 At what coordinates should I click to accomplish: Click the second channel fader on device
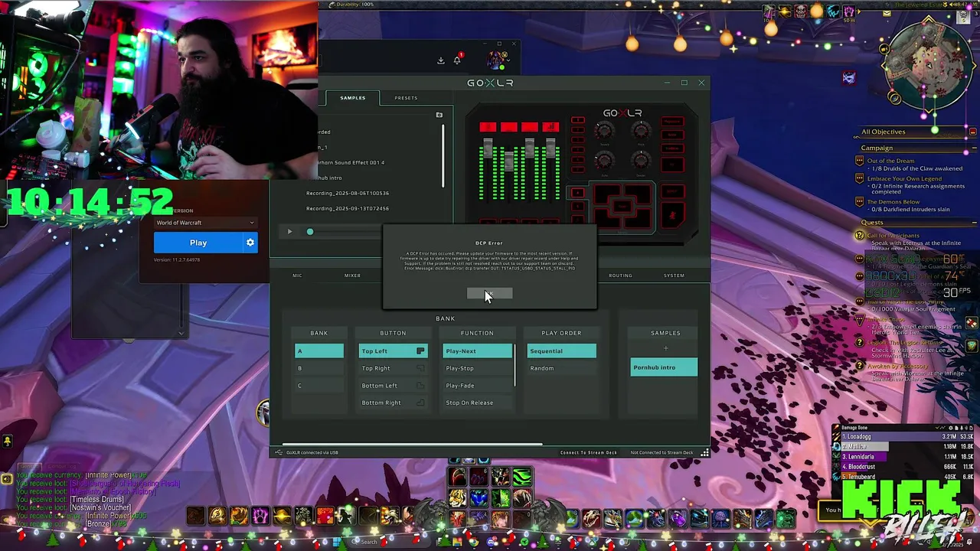pos(509,161)
